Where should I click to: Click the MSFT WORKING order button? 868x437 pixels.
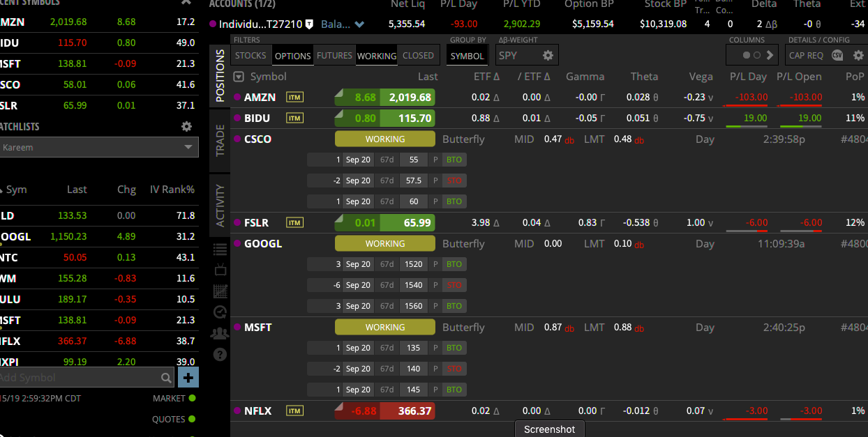(385, 328)
